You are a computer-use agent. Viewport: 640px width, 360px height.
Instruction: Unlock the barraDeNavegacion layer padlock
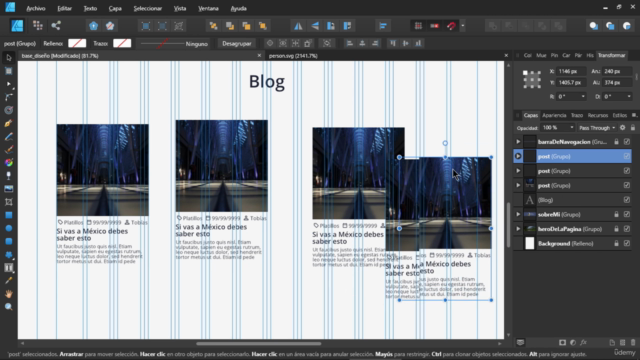pyautogui.click(x=616, y=142)
